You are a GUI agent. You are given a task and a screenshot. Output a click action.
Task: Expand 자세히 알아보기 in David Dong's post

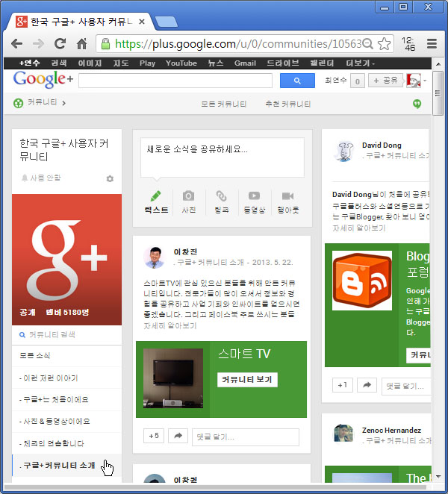[x=359, y=228]
